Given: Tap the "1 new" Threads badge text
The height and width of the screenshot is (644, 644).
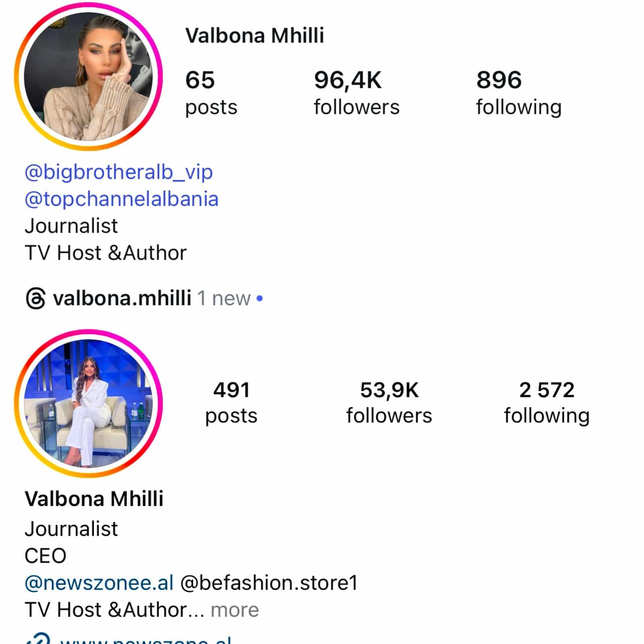Looking at the screenshot, I should coord(224,299).
